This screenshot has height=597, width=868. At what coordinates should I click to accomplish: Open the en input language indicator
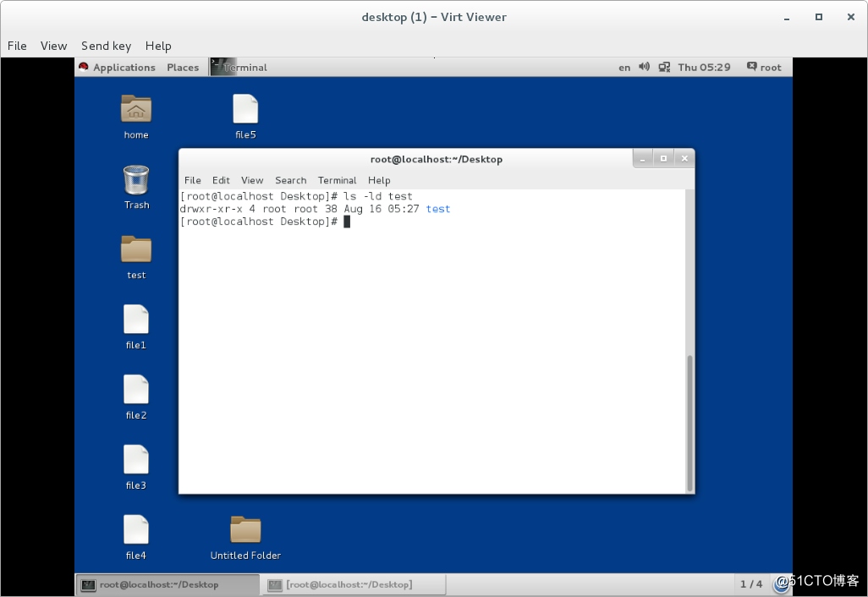click(624, 68)
